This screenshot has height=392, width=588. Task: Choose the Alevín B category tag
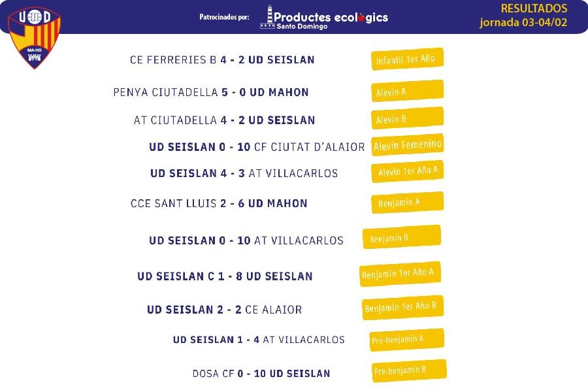[x=407, y=118]
